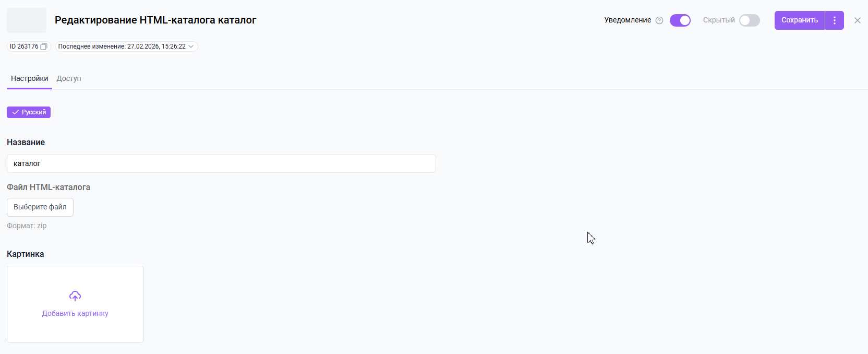This screenshot has width=868, height=354.
Task: Click the ID 263176 badge text
Action: pyautogui.click(x=24, y=46)
